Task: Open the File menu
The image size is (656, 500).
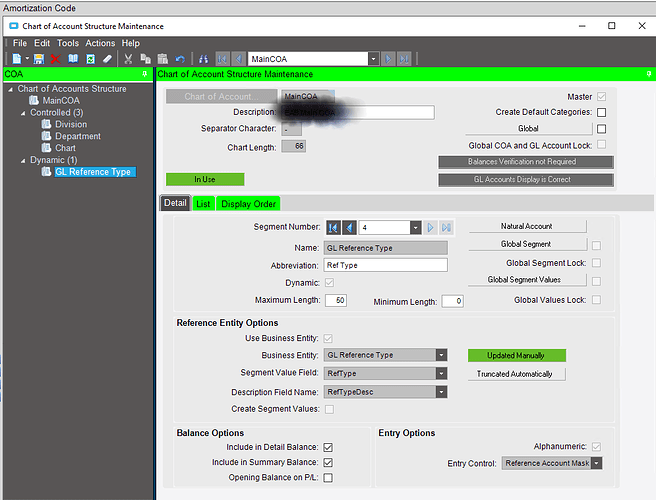Action: pos(20,43)
